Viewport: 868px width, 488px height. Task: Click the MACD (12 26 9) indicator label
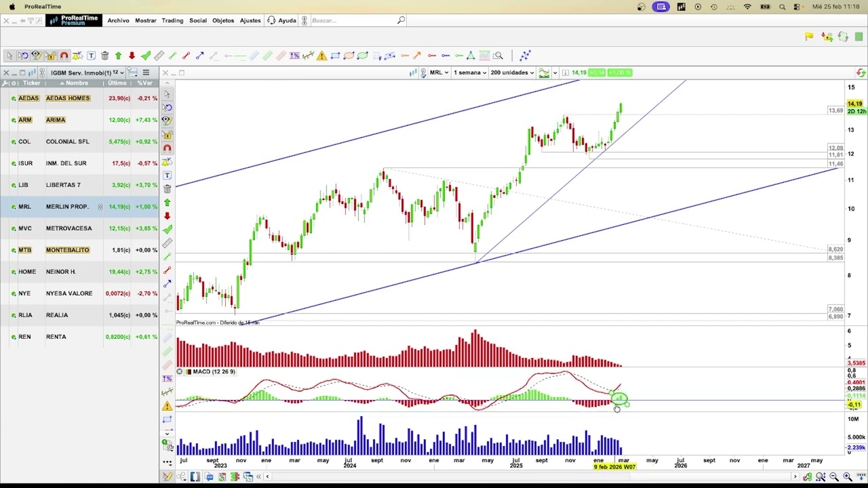coord(214,371)
